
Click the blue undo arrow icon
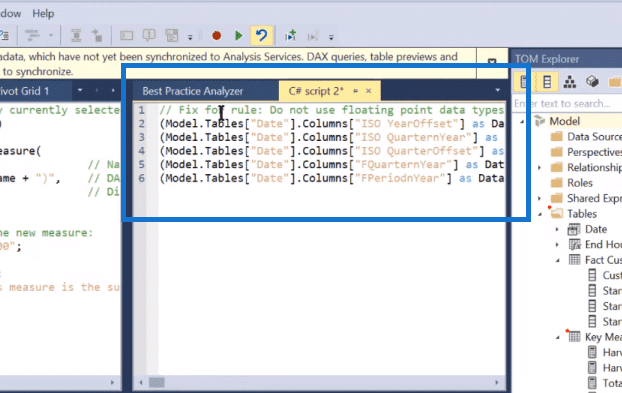[261, 36]
